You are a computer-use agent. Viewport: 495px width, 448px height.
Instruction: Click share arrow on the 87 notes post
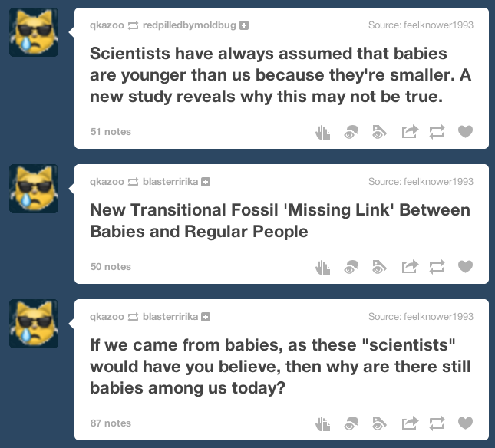coord(409,423)
